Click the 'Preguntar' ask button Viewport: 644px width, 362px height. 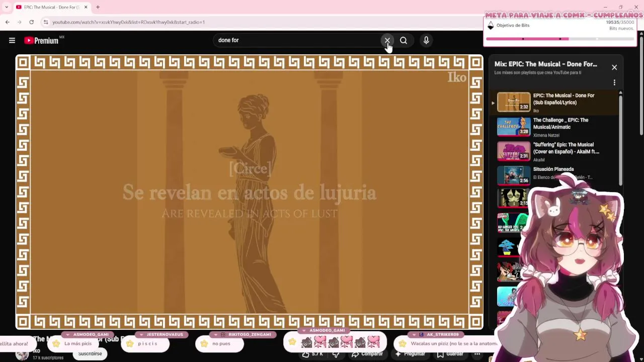coord(410,354)
